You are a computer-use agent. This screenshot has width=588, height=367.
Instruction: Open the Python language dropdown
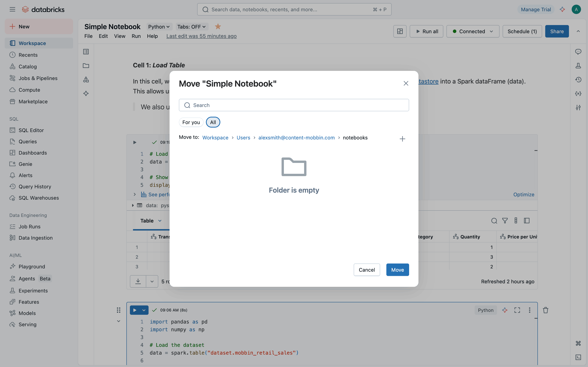[159, 27]
